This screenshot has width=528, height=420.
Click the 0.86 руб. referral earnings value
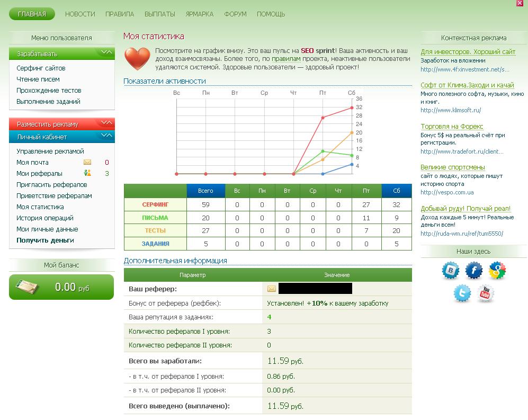(x=281, y=376)
